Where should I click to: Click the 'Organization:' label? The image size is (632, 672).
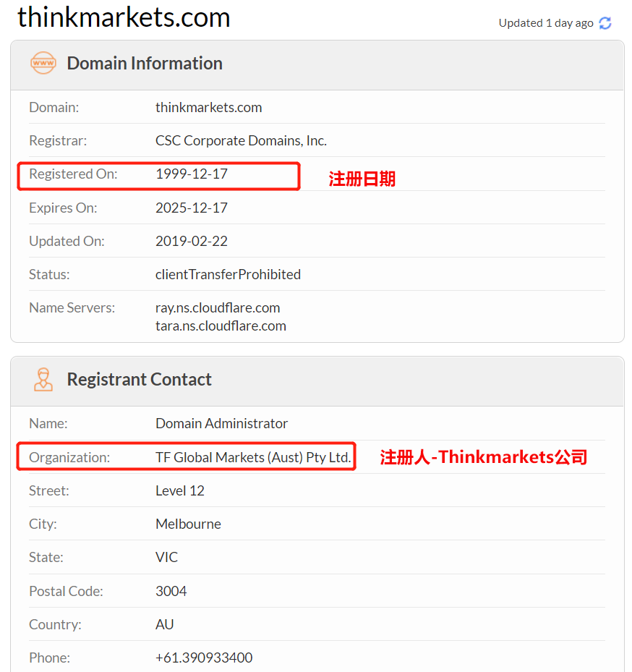pyautogui.click(x=69, y=457)
